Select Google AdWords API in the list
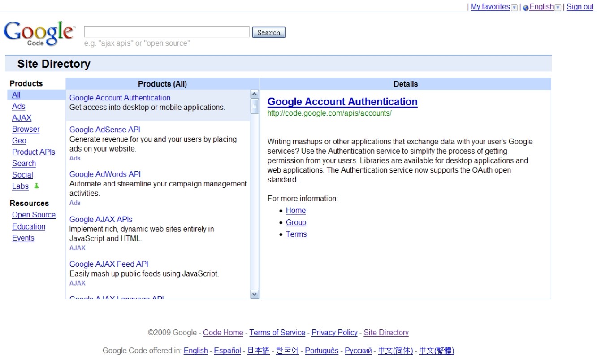 tap(105, 174)
